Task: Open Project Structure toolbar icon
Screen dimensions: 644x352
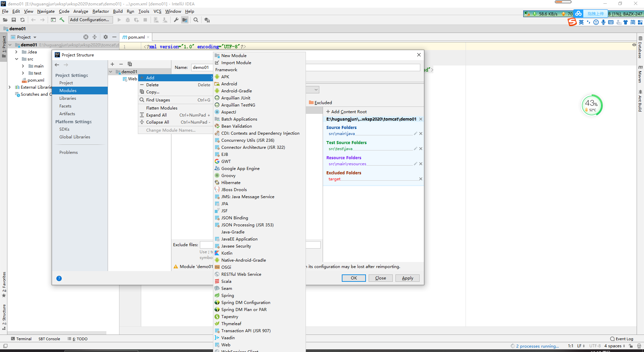Action: click(185, 20)
